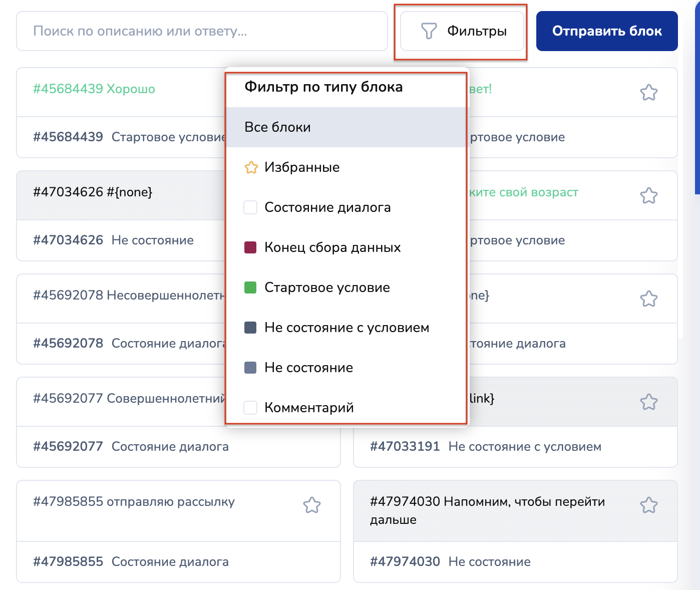Check the Стартовое условие green filter box

pyautogui.click(x=250, y=287)
